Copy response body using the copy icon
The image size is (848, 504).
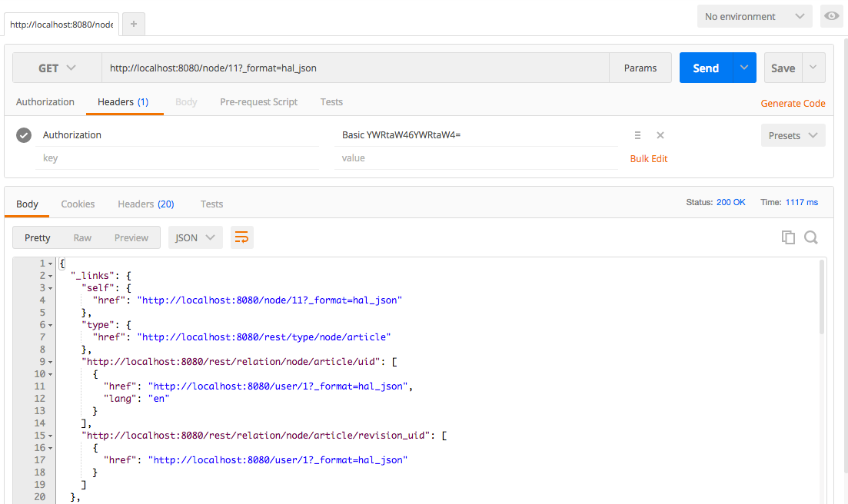tap(788, 237)
